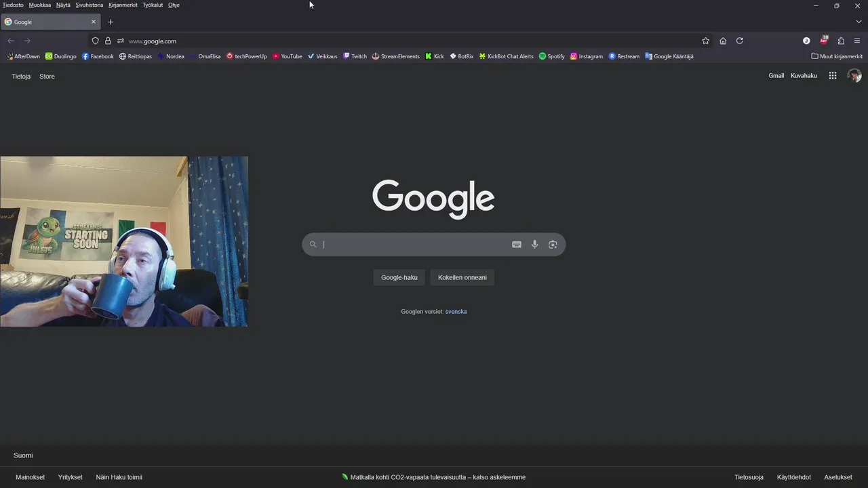The image size is (868, 488).
Task: Click the forward navigation arrow
Action: point(27,41)
